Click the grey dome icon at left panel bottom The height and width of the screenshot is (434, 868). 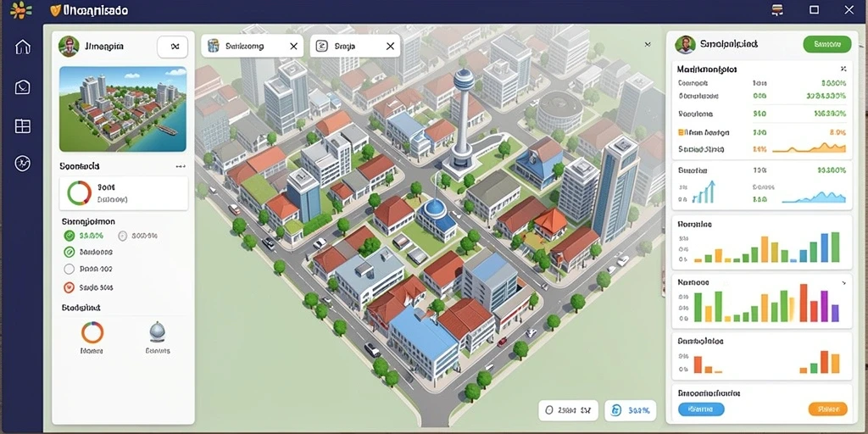click(157, 332)
